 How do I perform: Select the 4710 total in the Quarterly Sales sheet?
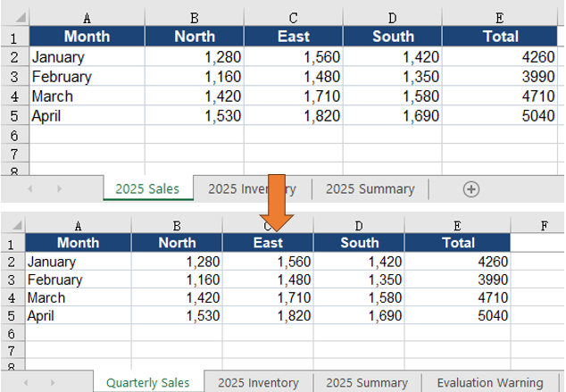coord(457,297)
